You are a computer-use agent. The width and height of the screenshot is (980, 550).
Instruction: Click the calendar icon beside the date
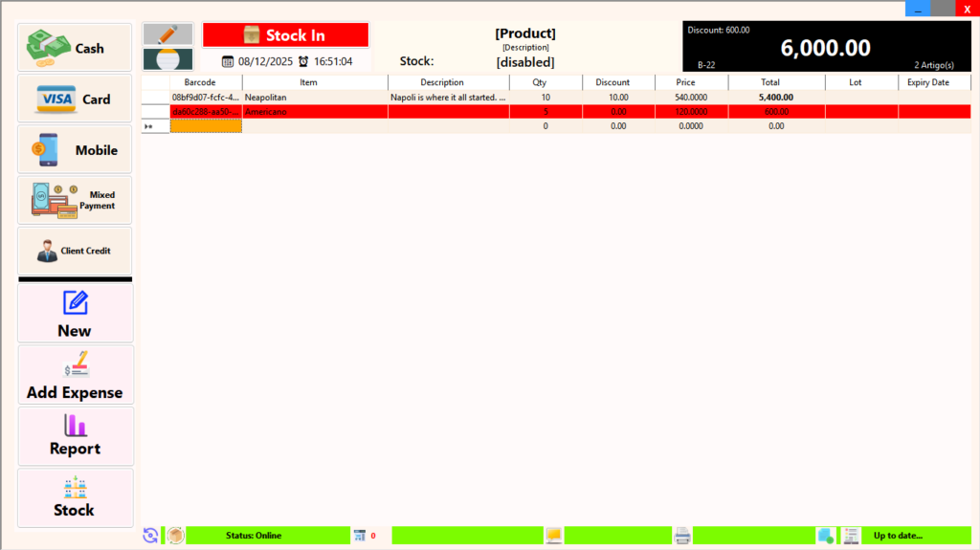pos(228,61)
